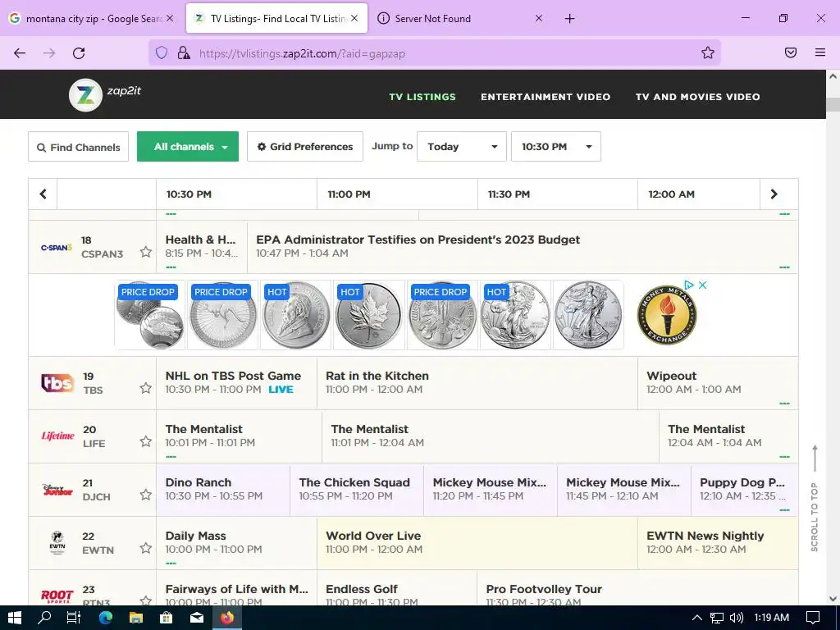Image resolution: width=840 pixels, height=630 pixels.
Task: Click the Lifetime channel logo
Action: tap(58, 436)
